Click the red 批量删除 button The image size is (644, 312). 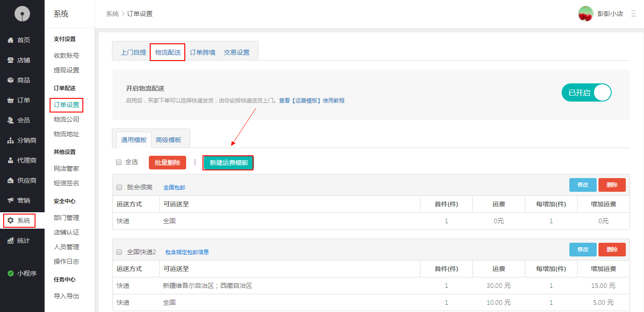click(167, 163)
